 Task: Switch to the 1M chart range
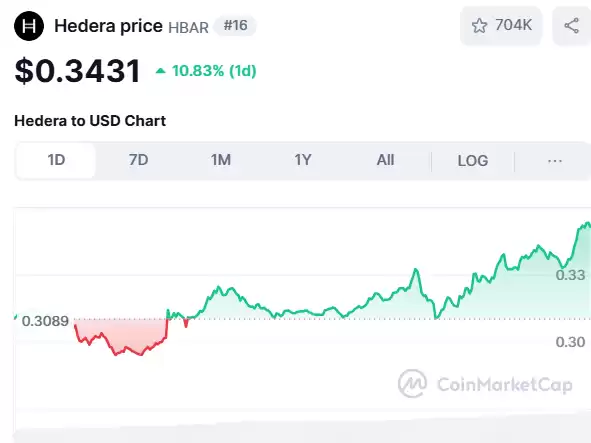(221, 160)
